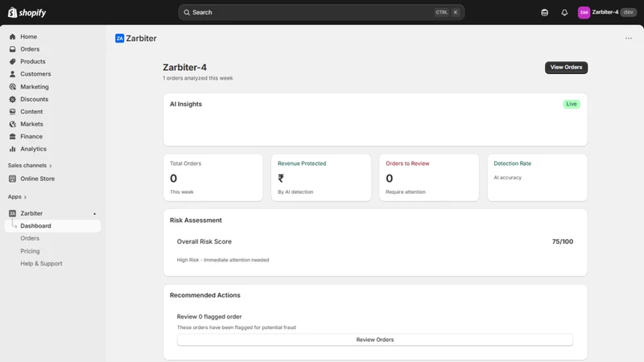Screen dimensions: 644x362
Task: Click the Finance bank icon
Action: (x=12, y=136)
